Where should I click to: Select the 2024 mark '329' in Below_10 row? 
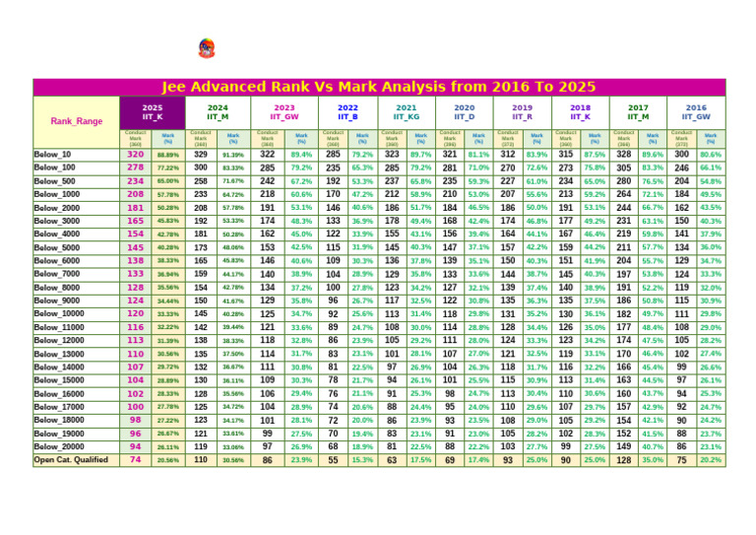coord(201,155)
